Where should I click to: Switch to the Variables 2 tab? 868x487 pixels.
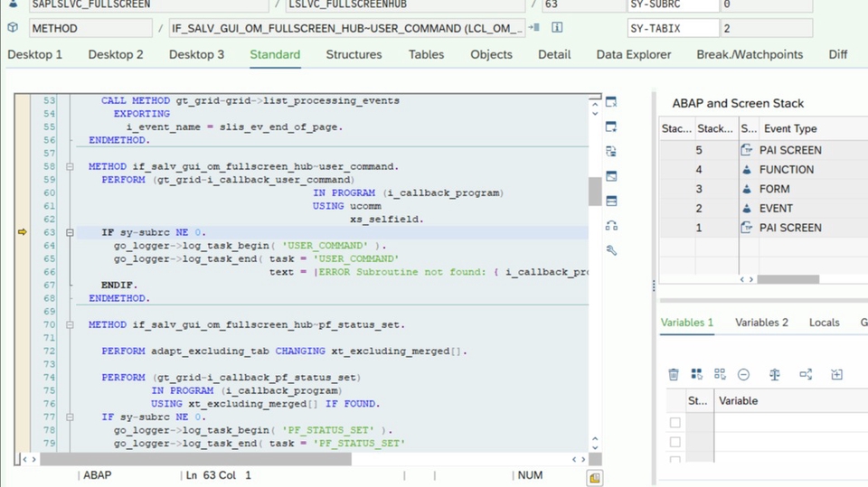tap(761, 322)
